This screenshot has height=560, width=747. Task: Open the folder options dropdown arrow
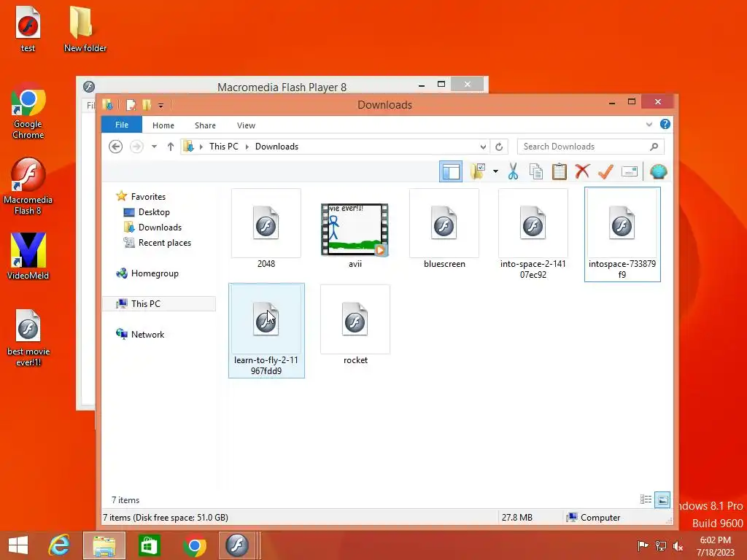coord(495,171)
